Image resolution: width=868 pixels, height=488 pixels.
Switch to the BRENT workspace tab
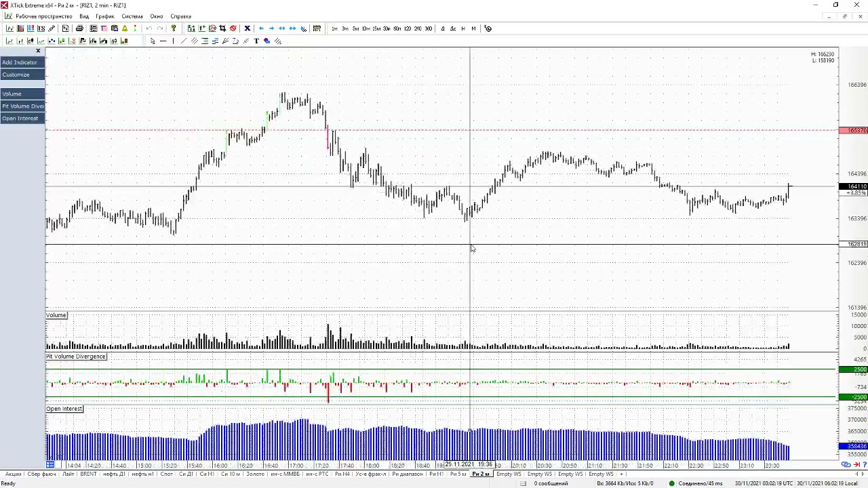(x=88, y=474)
